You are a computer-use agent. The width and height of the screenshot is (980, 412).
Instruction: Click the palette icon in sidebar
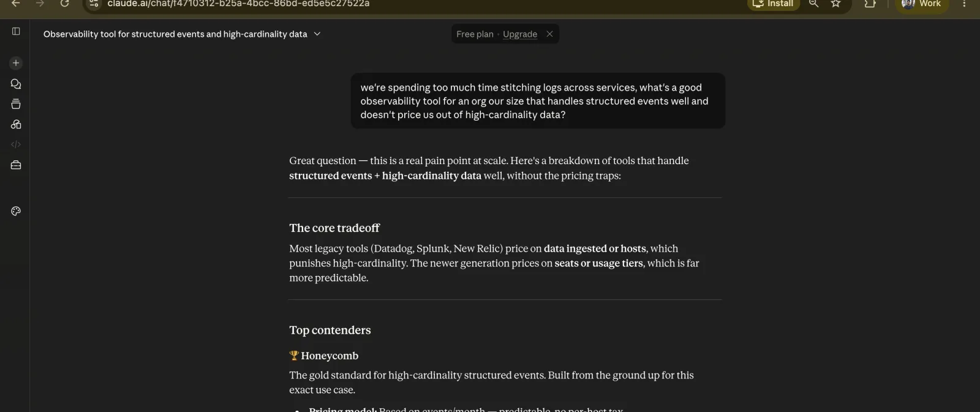click(x=16, y=211)
